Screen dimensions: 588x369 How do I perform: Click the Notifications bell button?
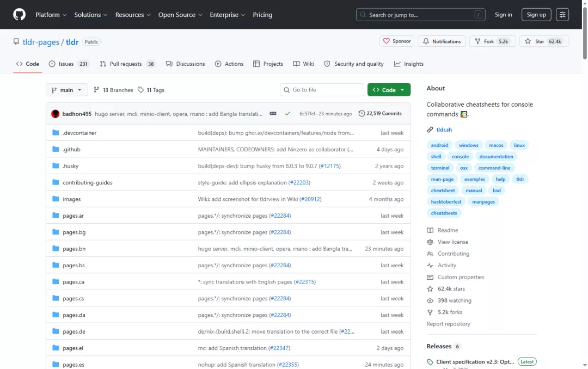(442, 41)
